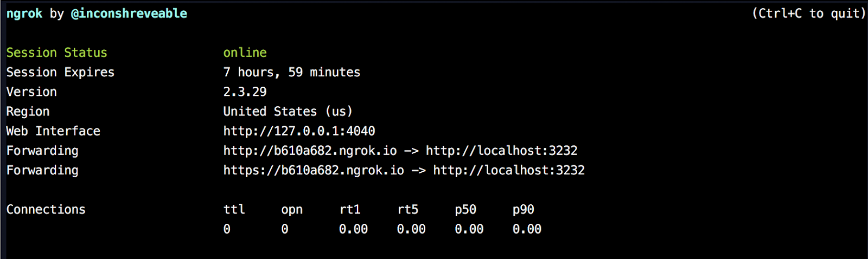Image resolution: width=868 pixels, height=259 pixels.
Task: Click the '7 hours, 59 minutes' value
Action: 292,73
